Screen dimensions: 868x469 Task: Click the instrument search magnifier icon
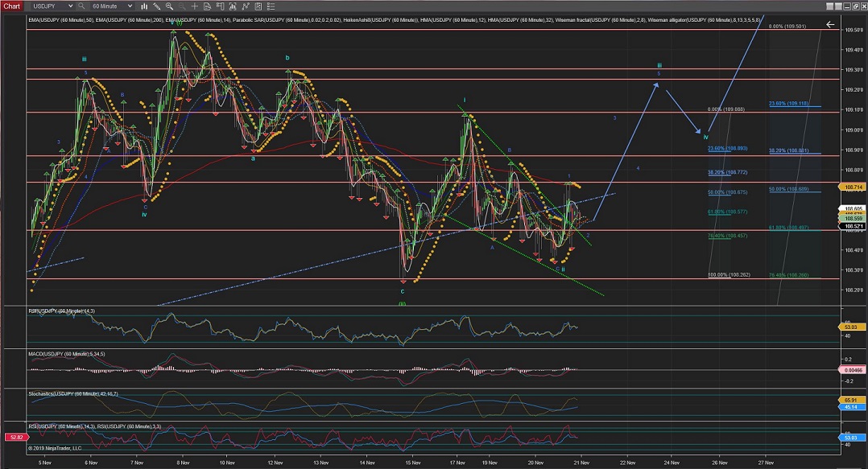[x=81, y=6]
